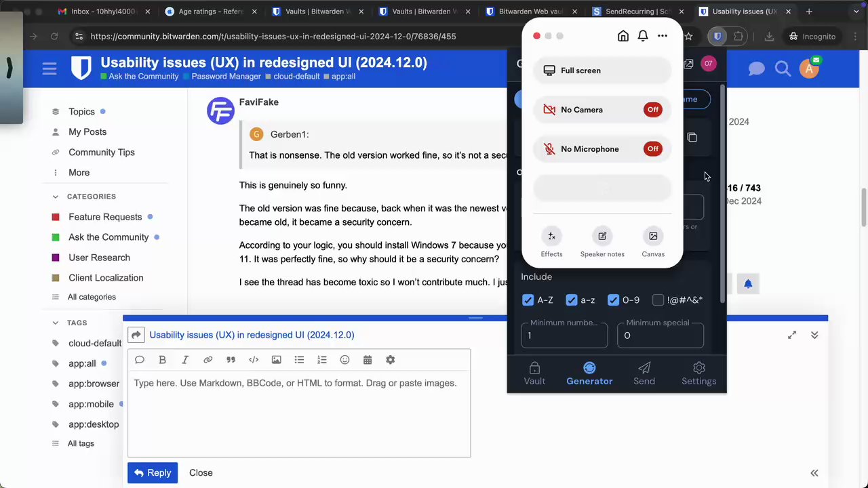Switch to Bitwarden Send tab
The width and height of the screenshot is (868, 488).
(644, 373)
